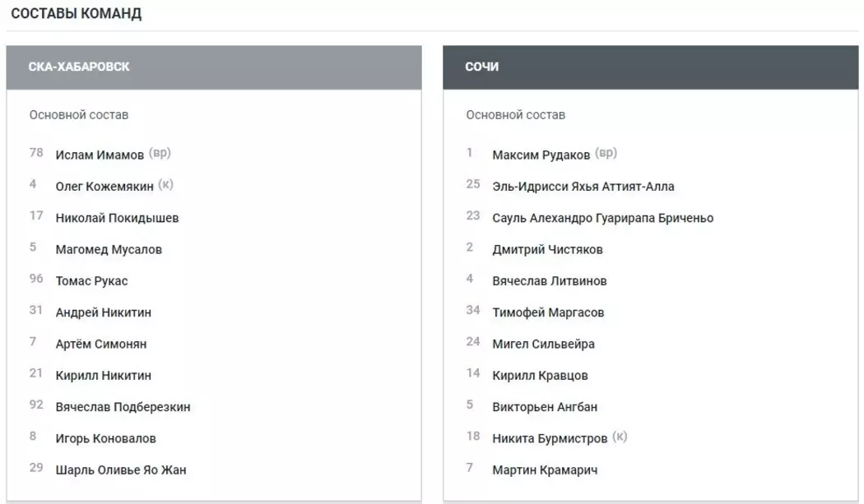Select Сауль Алехандро Гуарирапа Бриченьо
Image resolution: width=864 pixels, height=504 pixels.
[x=602, y=219]
